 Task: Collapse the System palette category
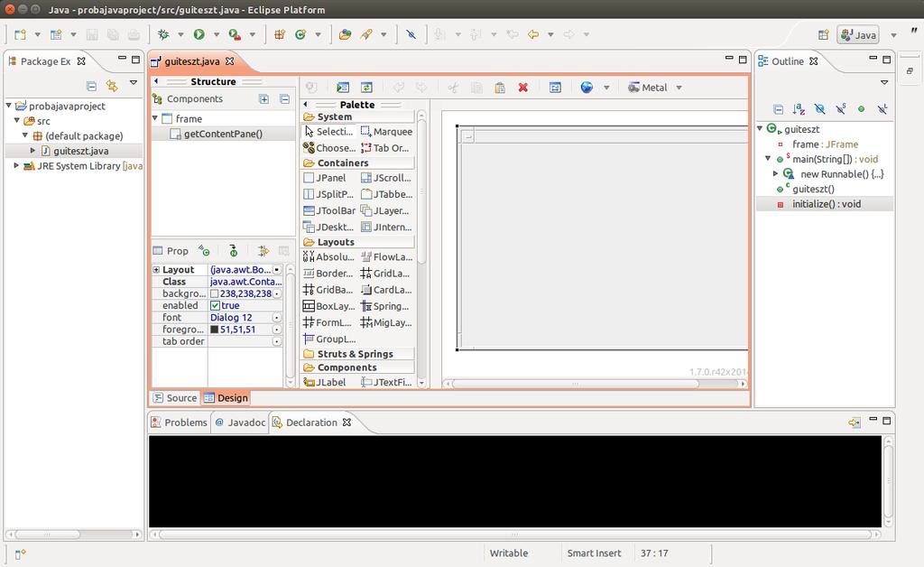(x=358, y=116)
